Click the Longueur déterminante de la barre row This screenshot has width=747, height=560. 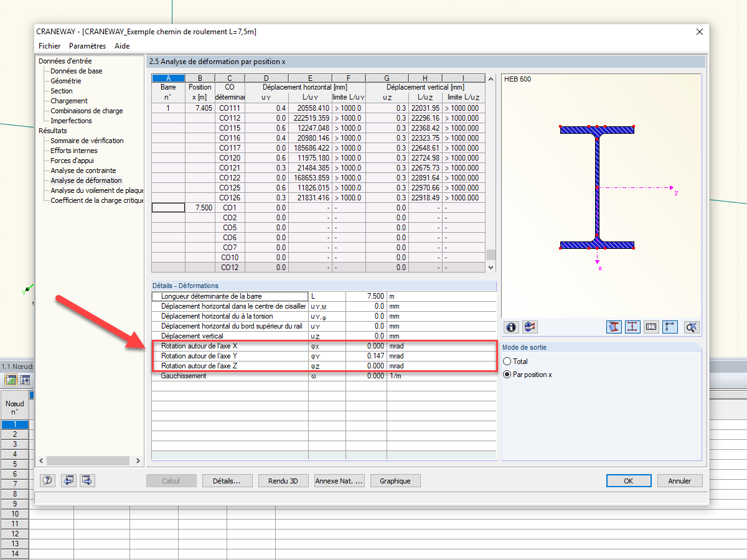pos(324,296)
